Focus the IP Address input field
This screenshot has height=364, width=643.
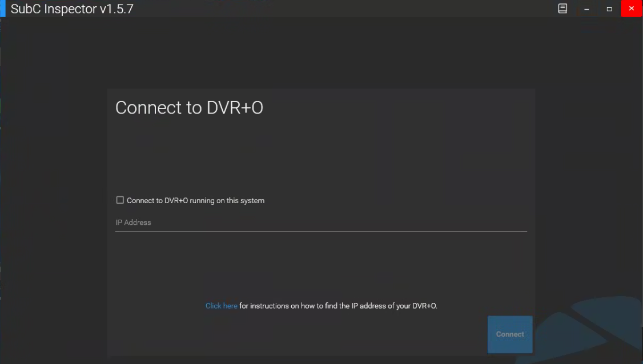[320, 223]
